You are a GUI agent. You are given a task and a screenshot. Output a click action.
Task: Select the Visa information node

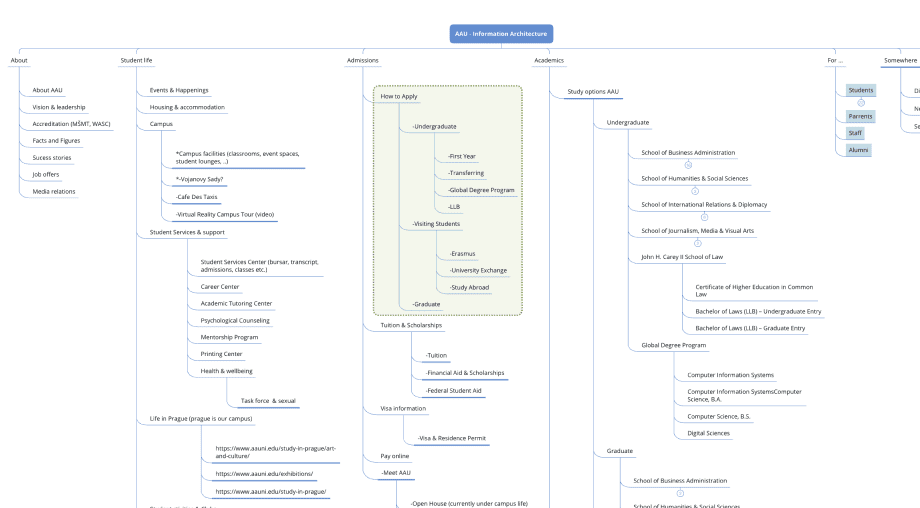click(x=403, y=409)
